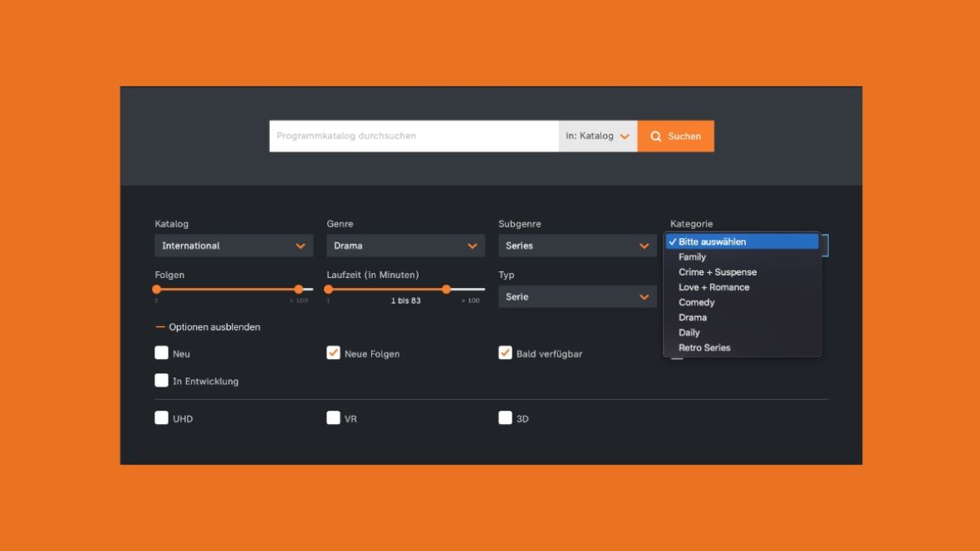Click the orange minus icon beside Optionen ausblenden
Viewport: 980px width, 551px height.
(x=160, y=327)
